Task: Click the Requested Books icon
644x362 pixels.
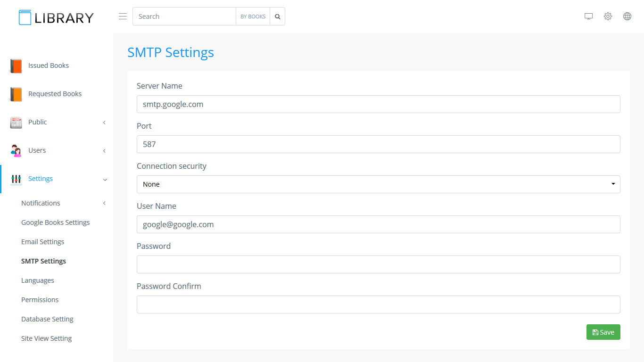Action: click(x=16, y=94)
